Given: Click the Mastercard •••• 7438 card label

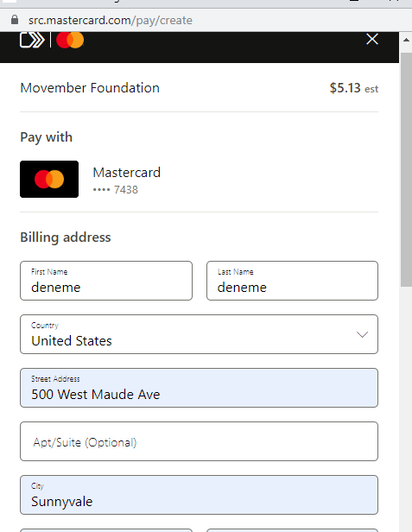Looking at the screenshot, I should [x=127, y=180].
